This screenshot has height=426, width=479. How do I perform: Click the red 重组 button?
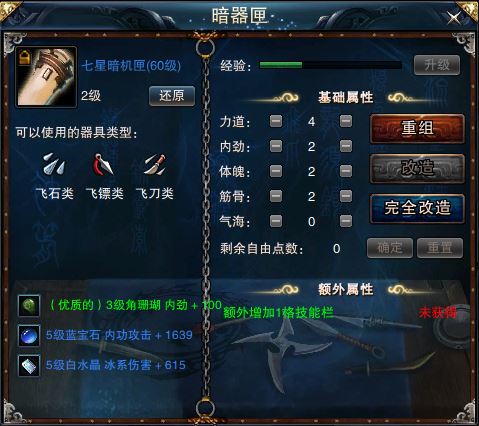coord(417,129)
